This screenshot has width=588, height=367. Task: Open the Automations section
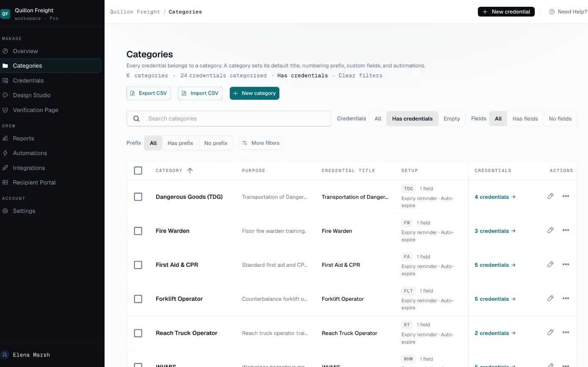click(50, 153)
